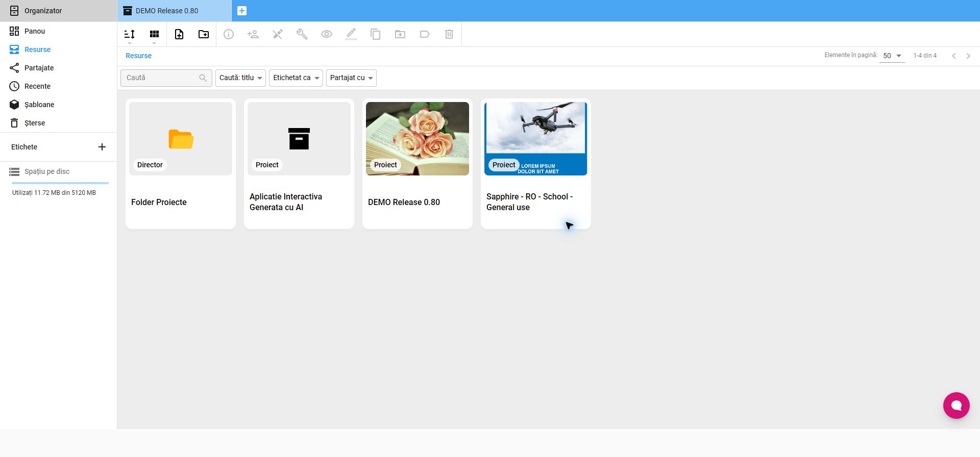980x457 pixels.
Task: Create a new project file icon
Action: [179, 34]
